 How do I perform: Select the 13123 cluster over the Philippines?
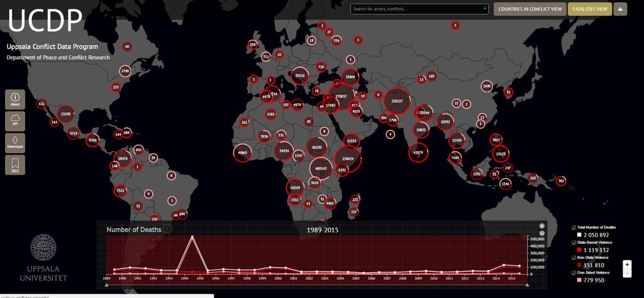click(x=501, y=154)
